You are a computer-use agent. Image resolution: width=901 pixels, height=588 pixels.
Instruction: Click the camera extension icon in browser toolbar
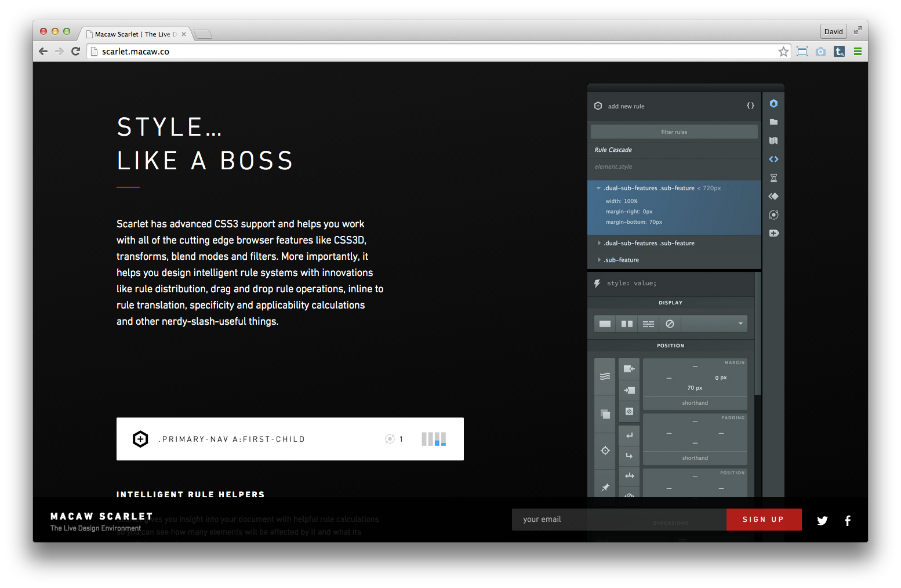coord(820,52)
